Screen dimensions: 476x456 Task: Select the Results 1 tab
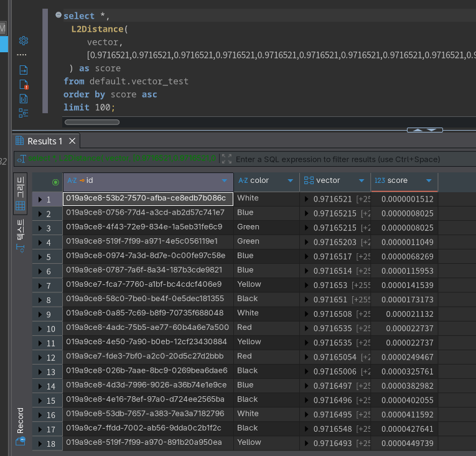44,141
